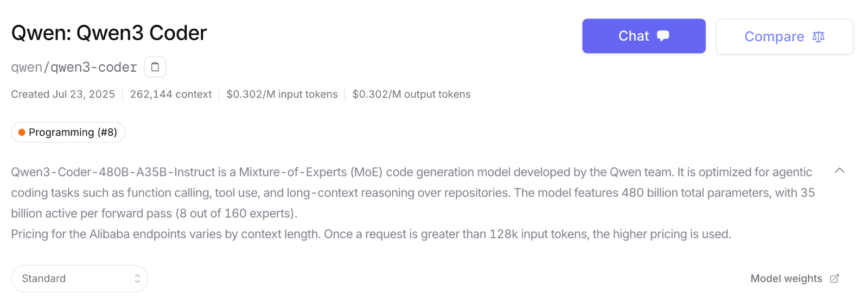
Task: Click the $0.302/M output tokens price
Action: tap(412, 95)
